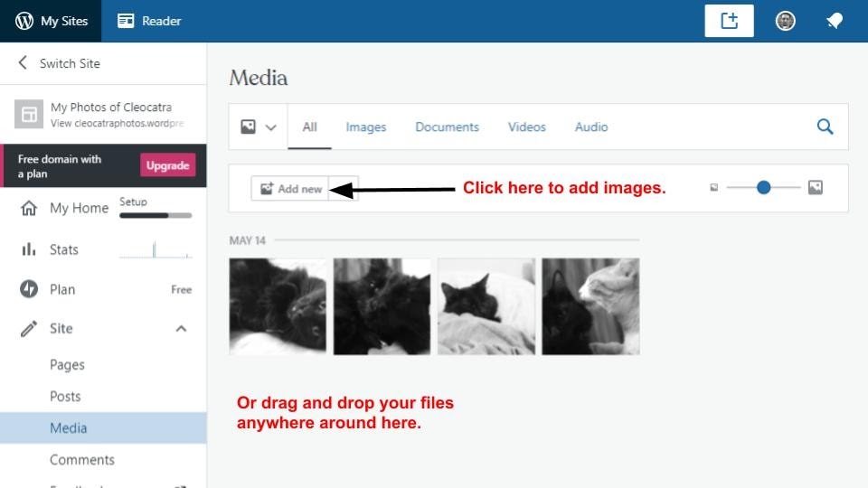Click the Free plan label

(x=181, y=290)
